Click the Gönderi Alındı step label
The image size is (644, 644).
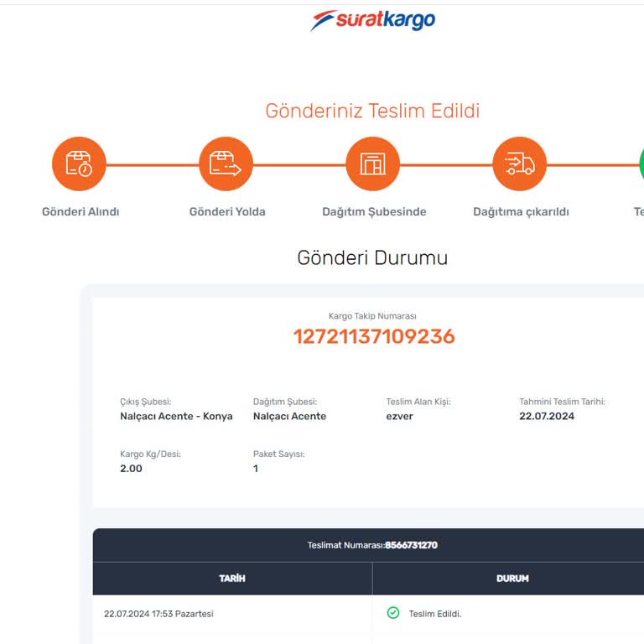pyautogui.click(x=80, y=211)
